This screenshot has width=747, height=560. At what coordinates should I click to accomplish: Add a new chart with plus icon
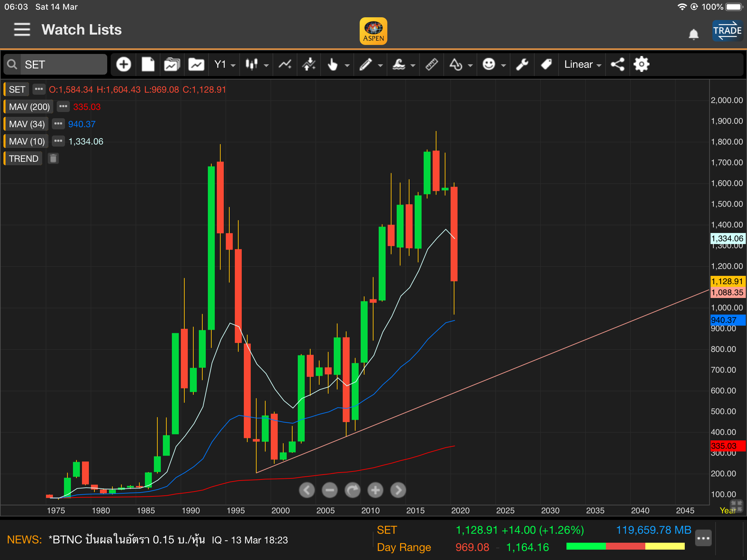[x=123, y=64]
